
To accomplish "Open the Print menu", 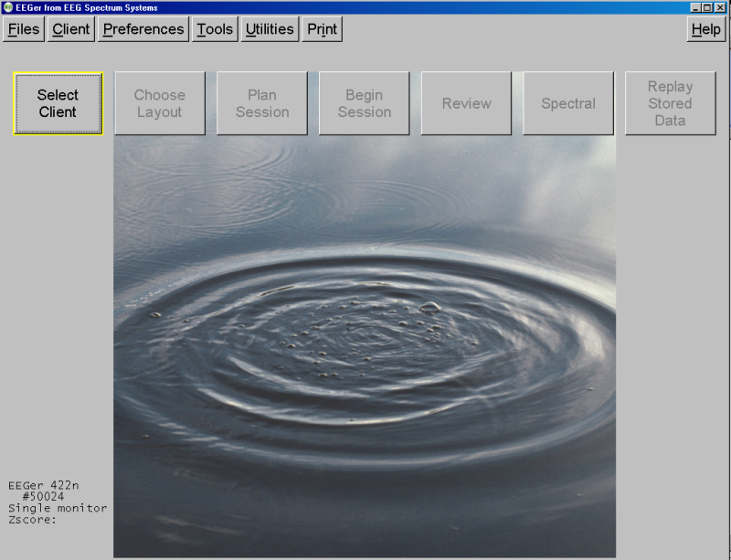I will pyautogui.click(x=323, y=29).
